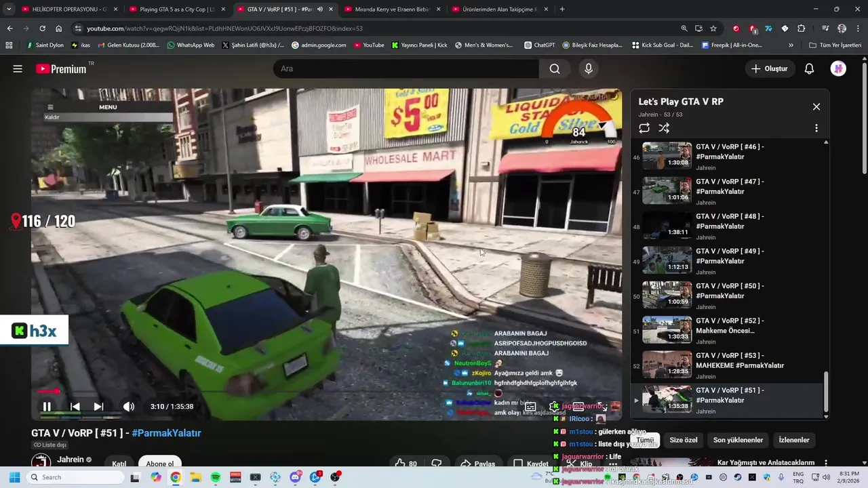This screenshot has width=868, height=488.
Task: Open the YouTube guide hamburger menu
Action: pyautogui.click(x=18, y=68)
